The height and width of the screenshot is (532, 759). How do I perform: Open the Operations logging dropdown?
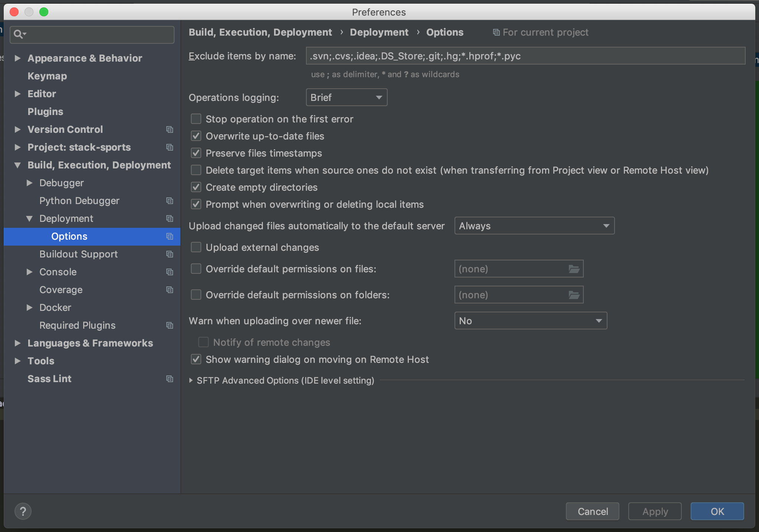(346, 98)
